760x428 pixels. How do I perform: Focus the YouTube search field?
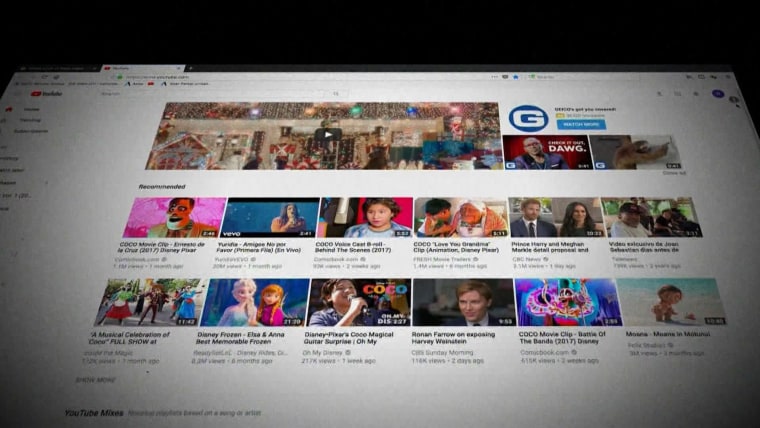point(211,94)
